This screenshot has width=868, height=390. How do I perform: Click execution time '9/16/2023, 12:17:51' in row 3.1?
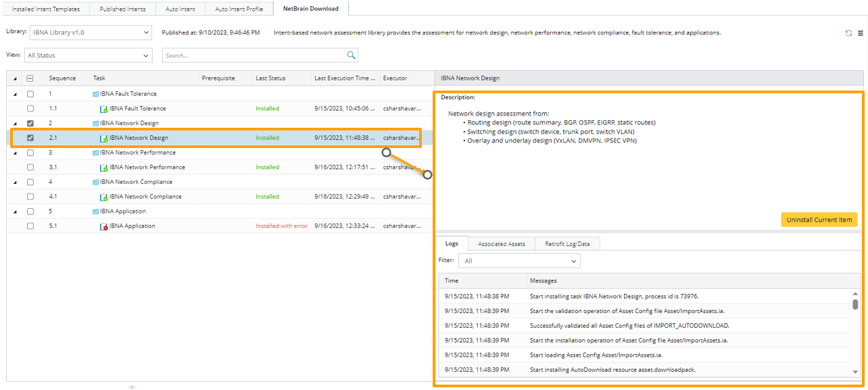point(345,168)
